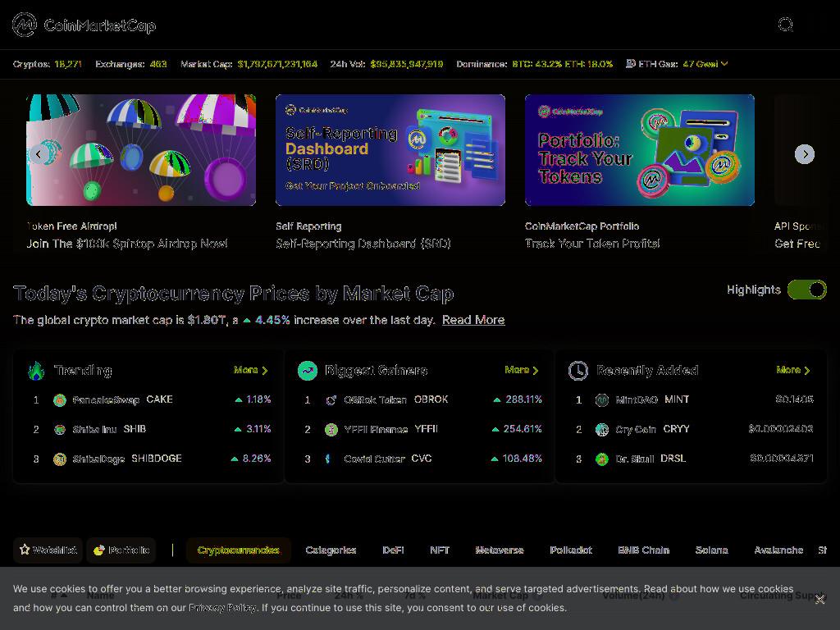Expand More in the Biggest Gainers panel
Viewport: 840px width, 630px height.
(522, 370)
